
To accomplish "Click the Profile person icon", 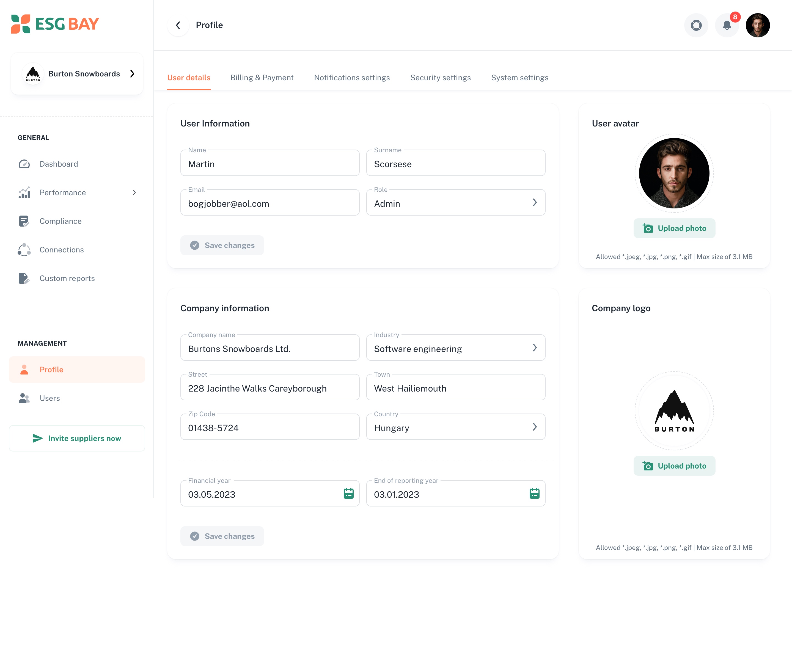I will [24, 370].
